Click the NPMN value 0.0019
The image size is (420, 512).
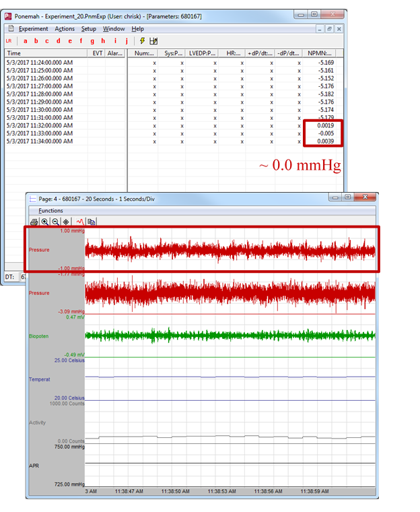coord(325,125)
